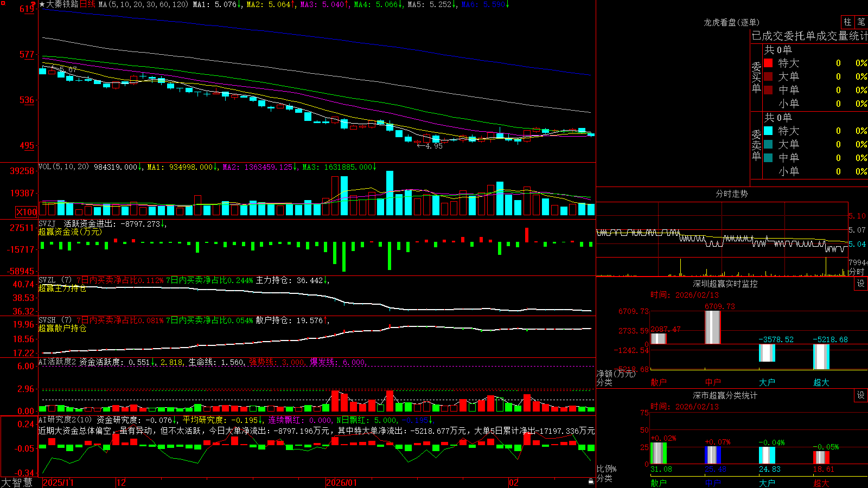Screen dimensions: 868x488
Task: Click the teal 中单 sell-order swatch
Action: 768,157
